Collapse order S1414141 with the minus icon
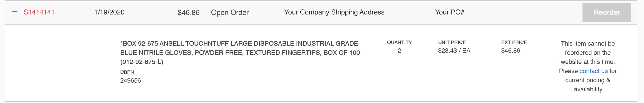The height and width of the screenshot is (103, 644). click(x=14, y=12)
